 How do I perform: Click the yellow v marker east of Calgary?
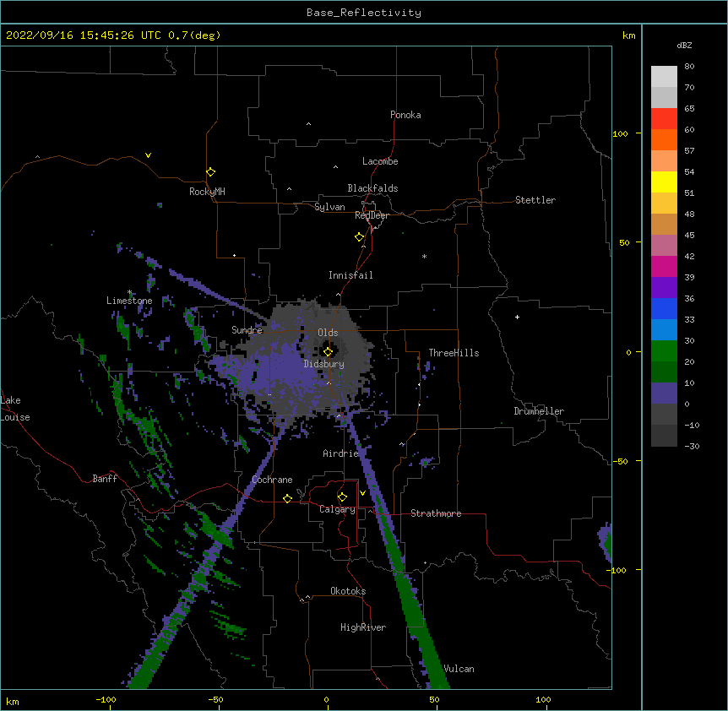[362, 493]
